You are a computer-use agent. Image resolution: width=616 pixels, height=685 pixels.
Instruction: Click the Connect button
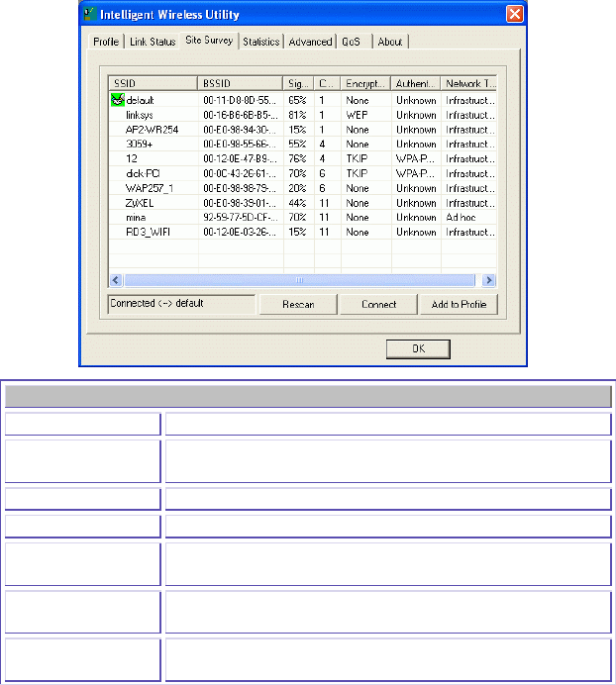tap(378, 304)
